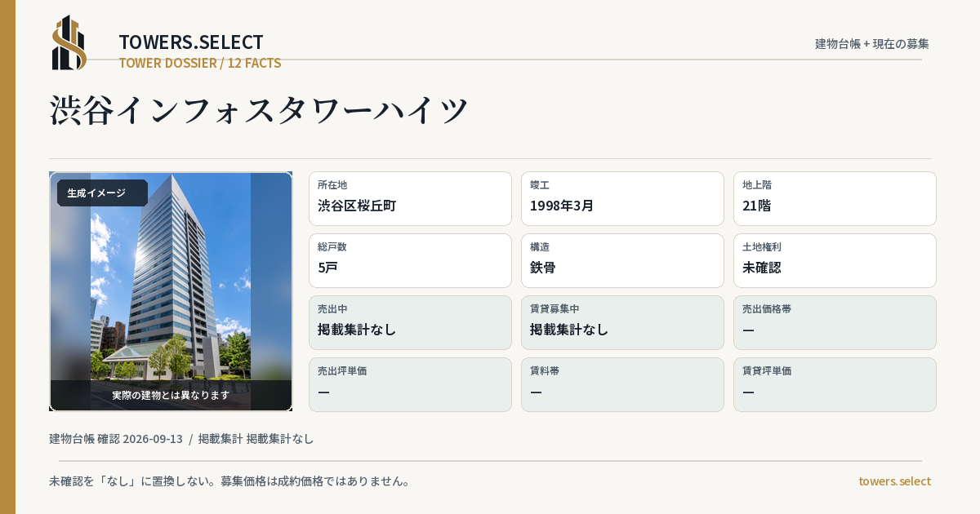Click the 渋谷インフォスタワーハイツ heading
Image resolution: width=980 pixels, height=514 pixels.
[259, 110]
